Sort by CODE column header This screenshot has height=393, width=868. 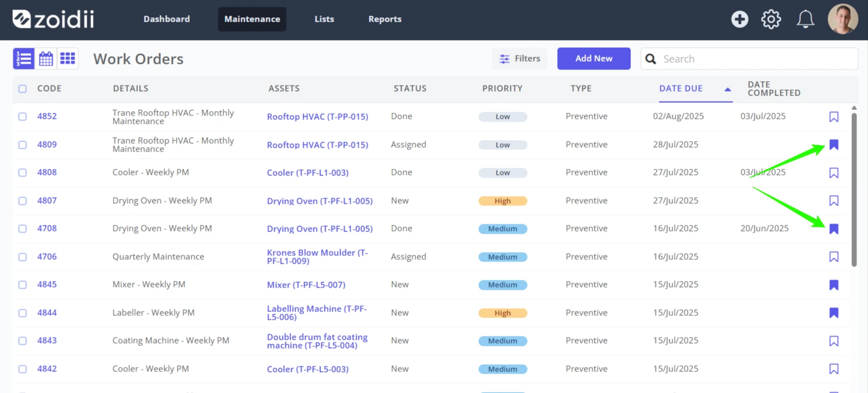click(x=49, y=88)
